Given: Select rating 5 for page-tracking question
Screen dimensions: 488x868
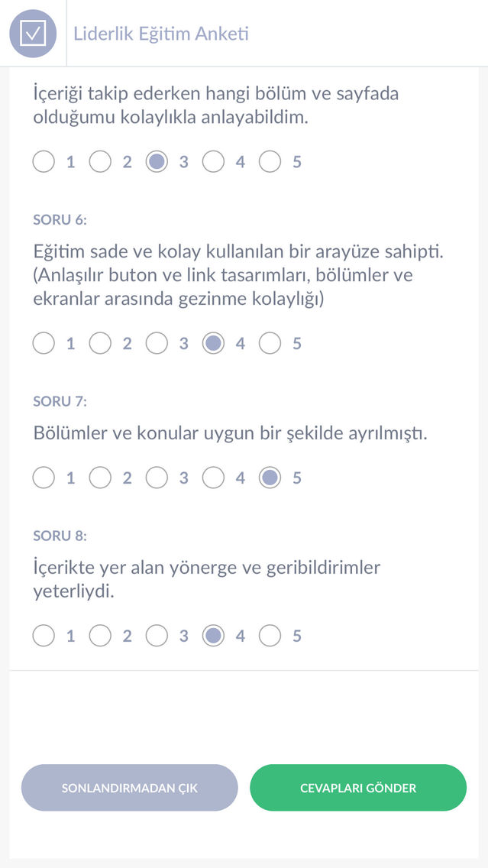Looking at the screenshot, I should [270, 162].
